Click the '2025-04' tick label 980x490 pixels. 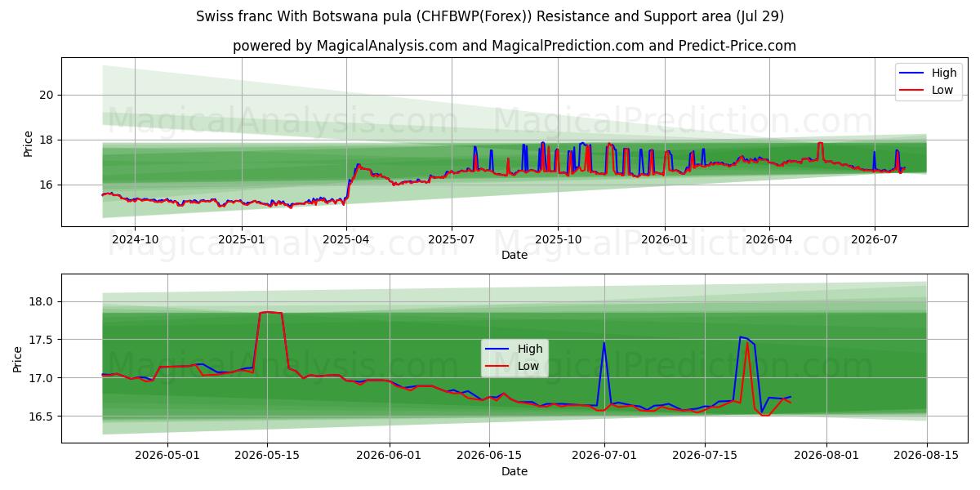pos(346,239)
